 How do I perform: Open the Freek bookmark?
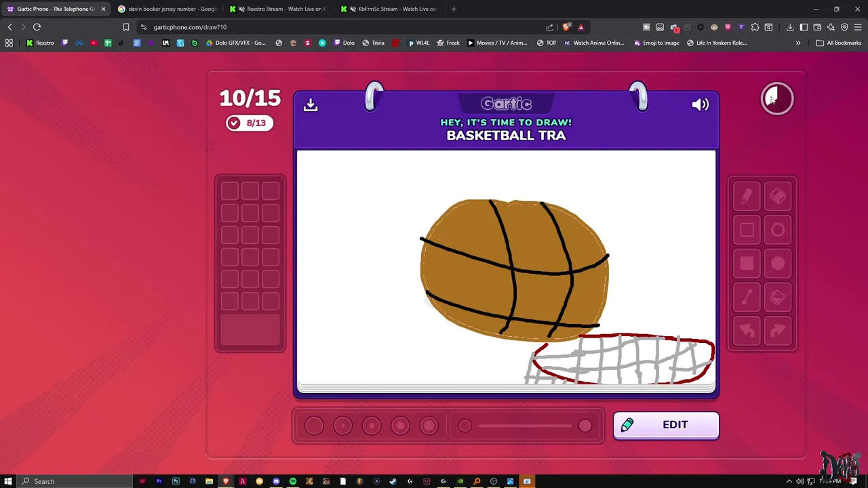pos(448,43)
